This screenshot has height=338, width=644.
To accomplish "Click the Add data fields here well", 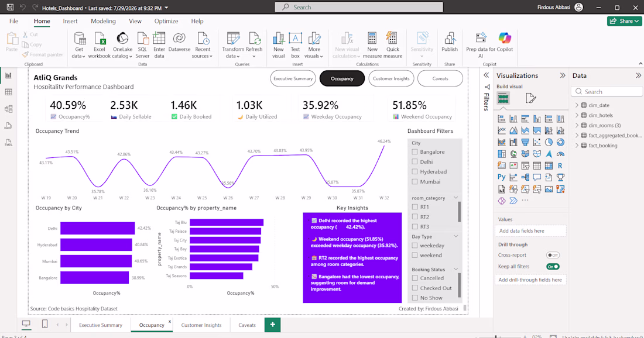I will (530, 231).
